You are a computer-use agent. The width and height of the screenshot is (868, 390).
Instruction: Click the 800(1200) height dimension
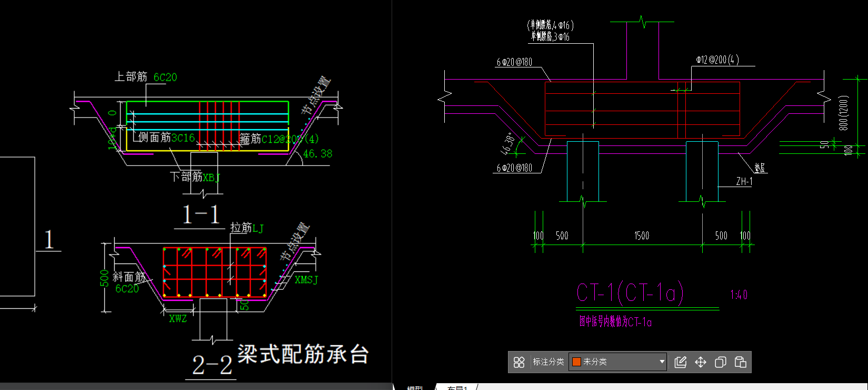tap(843, 113)
